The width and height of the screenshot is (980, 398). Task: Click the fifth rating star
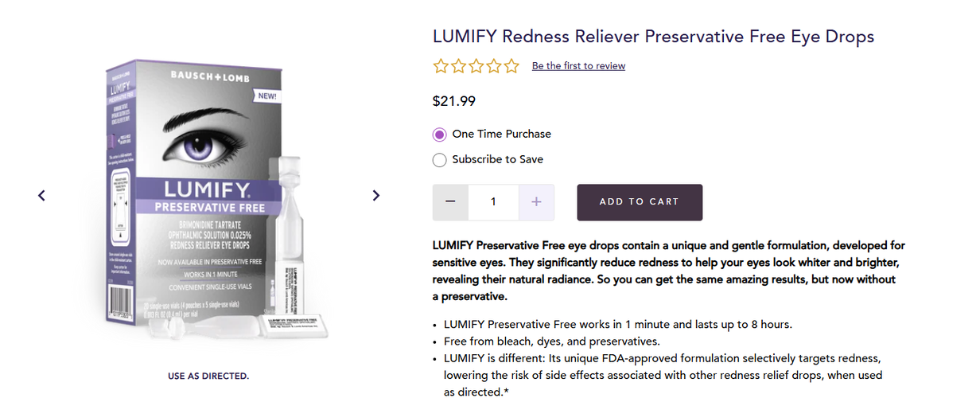pyautogui.click(x=511, y=66)
